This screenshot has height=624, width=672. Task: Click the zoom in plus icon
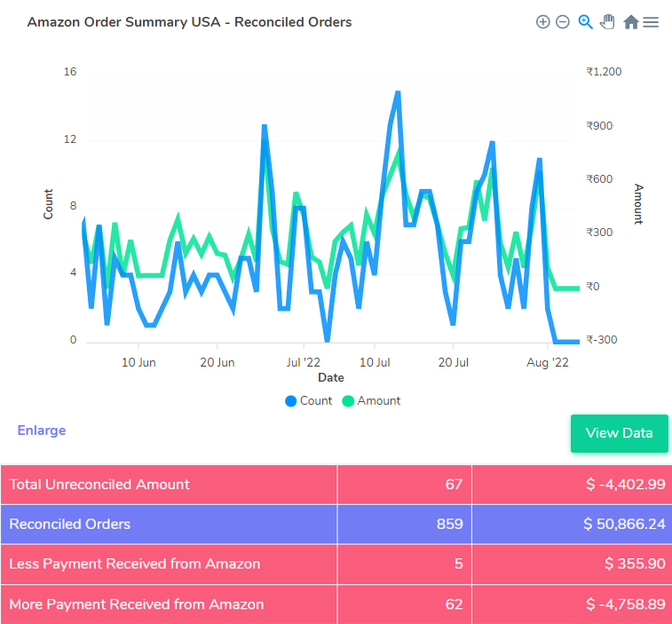[542, 22]
